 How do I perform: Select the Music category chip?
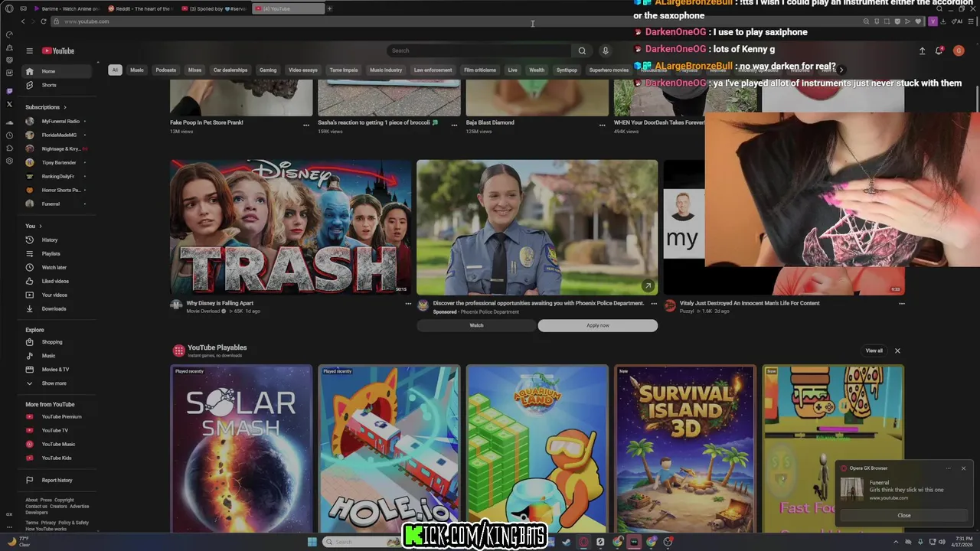click(136, 70)
